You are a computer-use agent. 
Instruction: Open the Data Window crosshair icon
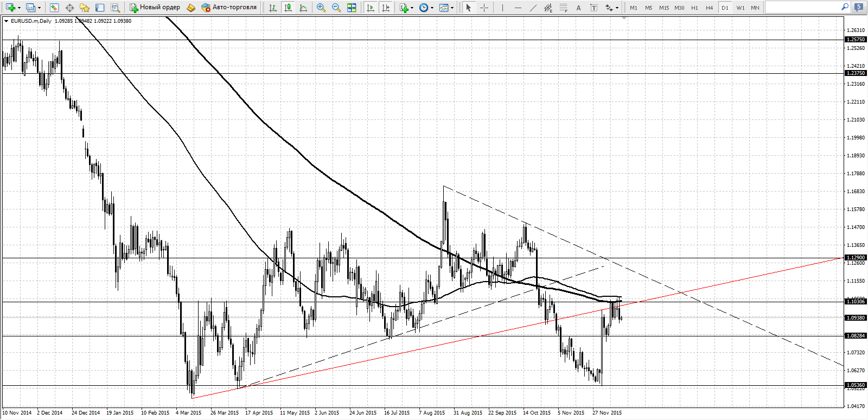coord(69,8)
